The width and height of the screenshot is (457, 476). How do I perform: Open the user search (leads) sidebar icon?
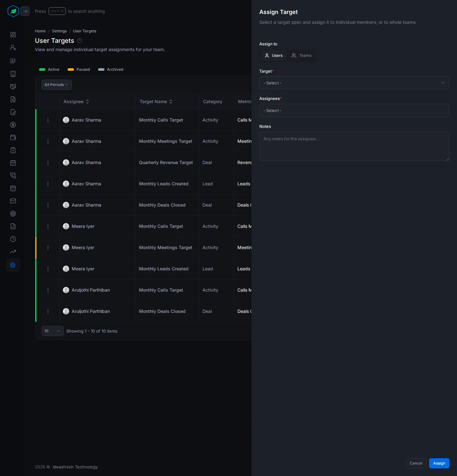(13, 47)
